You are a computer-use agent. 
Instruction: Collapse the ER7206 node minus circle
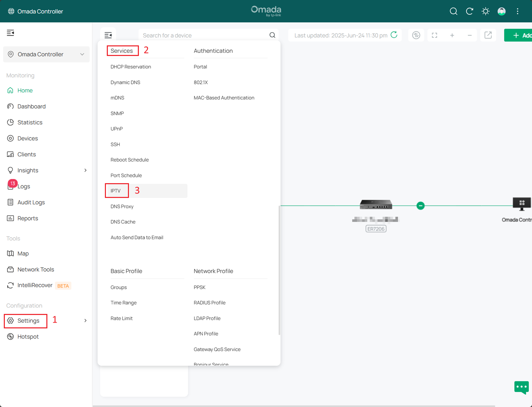pos(420,206)
